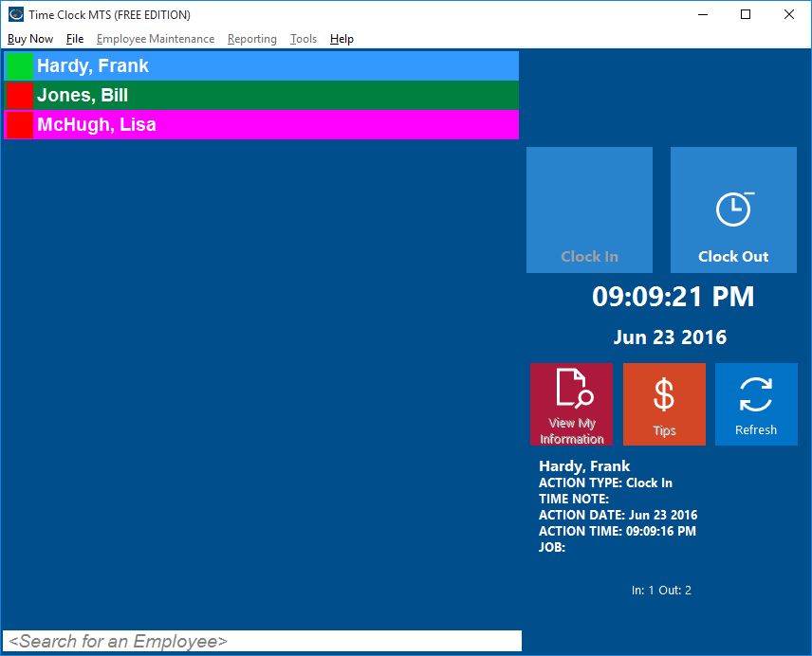Image resolution: width=812 pixels, height=656 pixels.
Task: Select employee Hardy, Frank in the list
Action: [x=275, y=66]
